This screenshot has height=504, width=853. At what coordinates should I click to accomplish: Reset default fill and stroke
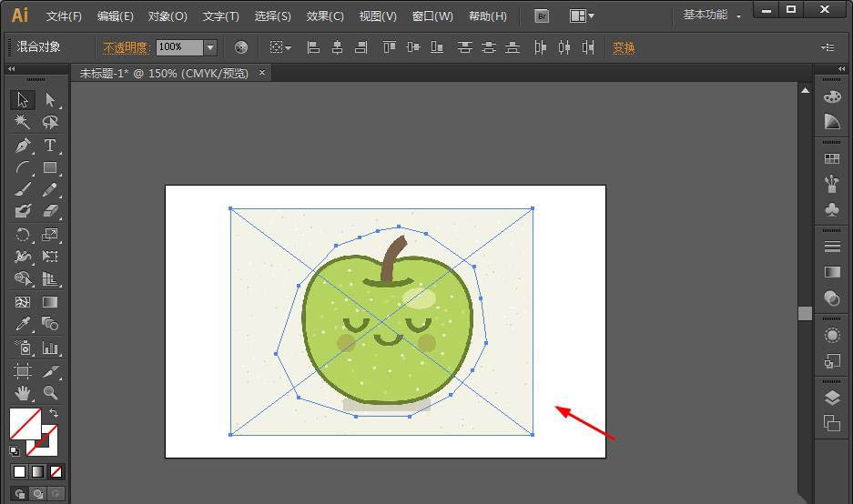(x=15, y=450)
